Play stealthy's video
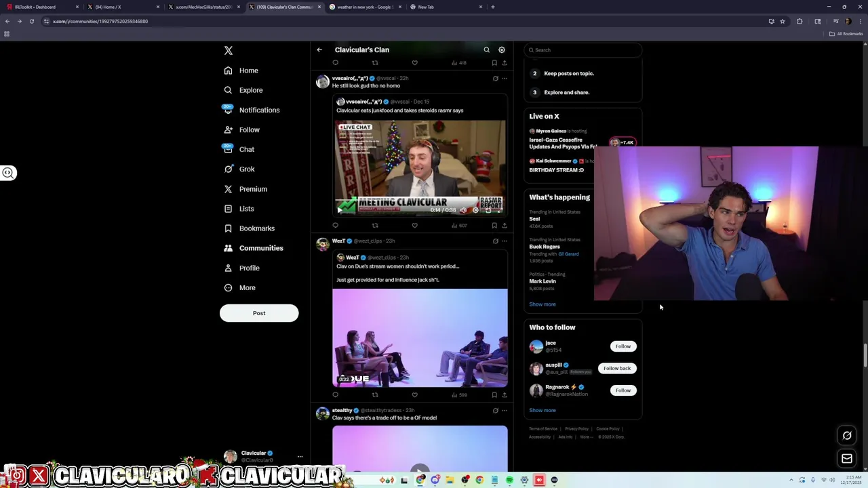This screenshot has height=488, width=868. click(420, 469)
